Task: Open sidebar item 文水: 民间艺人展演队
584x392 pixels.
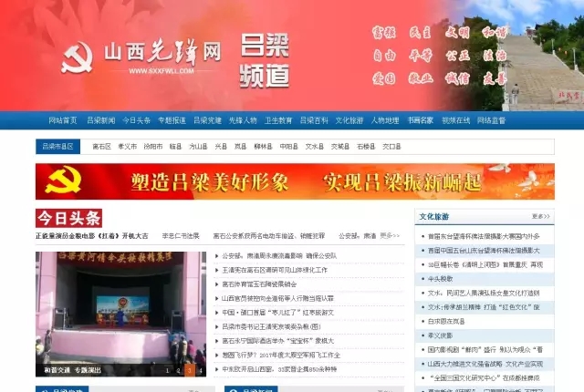Action: [x=484, y=293]
